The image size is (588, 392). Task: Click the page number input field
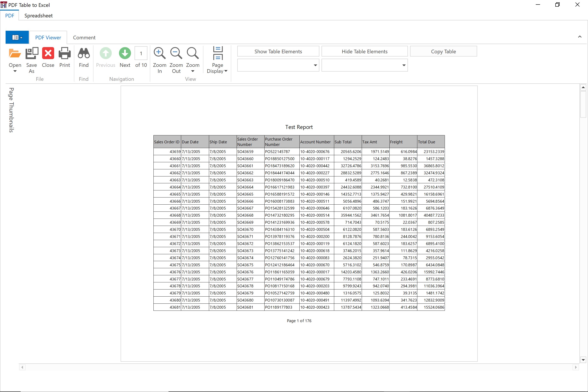141,53
